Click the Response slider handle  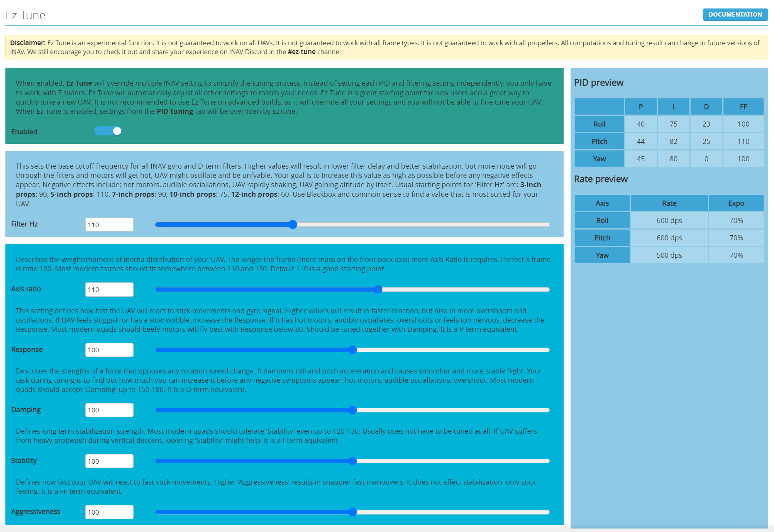point(352,350)
